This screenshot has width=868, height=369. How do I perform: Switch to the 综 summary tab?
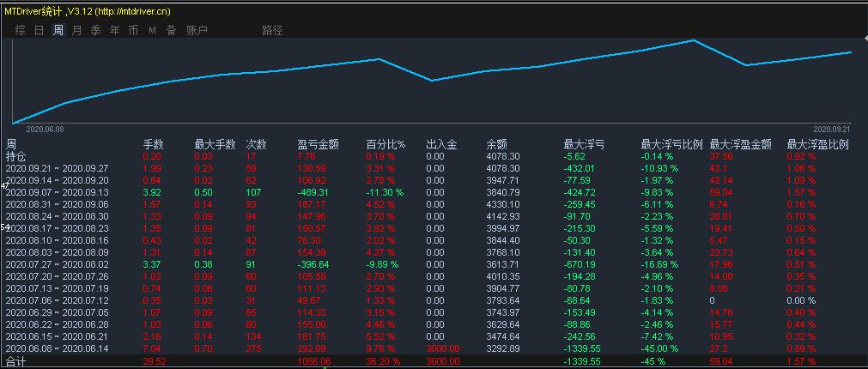21,30
